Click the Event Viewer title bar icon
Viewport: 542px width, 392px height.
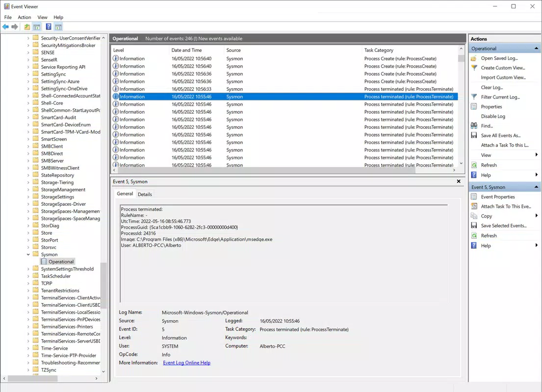tap(6, 6)
